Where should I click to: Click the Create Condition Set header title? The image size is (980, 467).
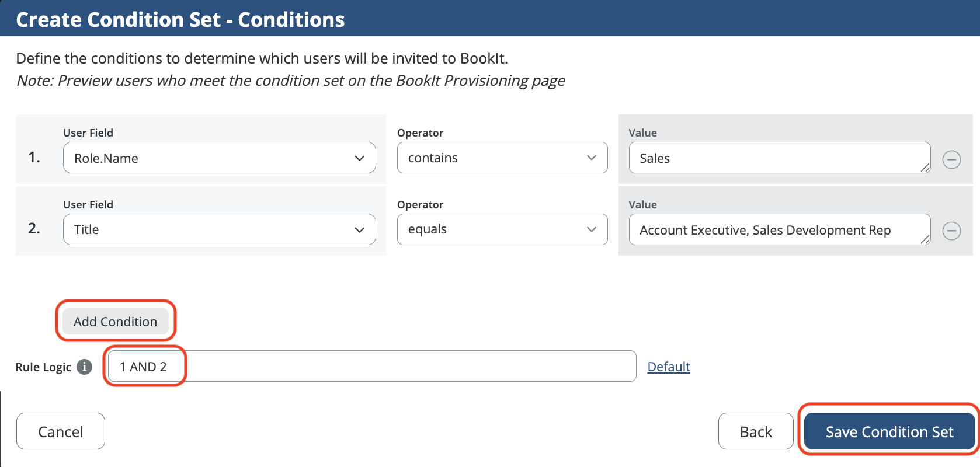[x=180, y=19]
